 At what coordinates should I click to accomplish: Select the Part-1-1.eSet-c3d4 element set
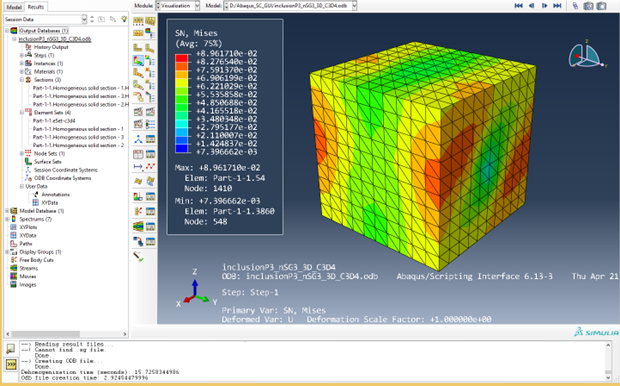54,121
